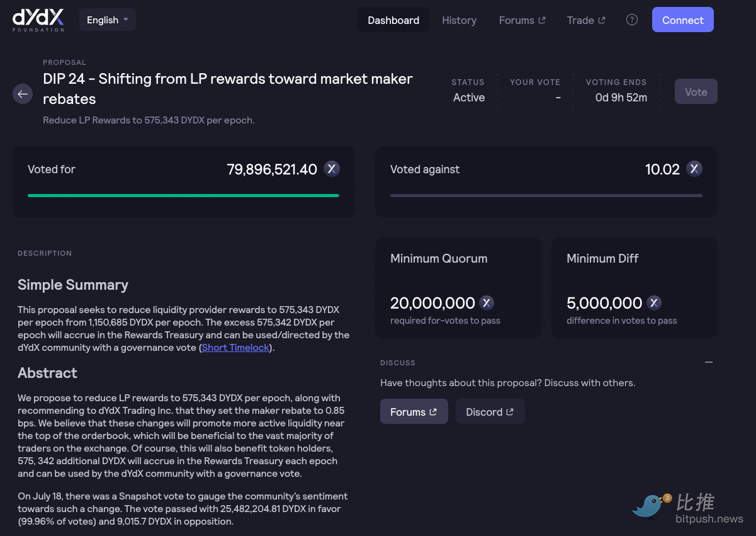Click the DYDX icon next to 20,000,000
756x536 pixels.
click(487, 303)
